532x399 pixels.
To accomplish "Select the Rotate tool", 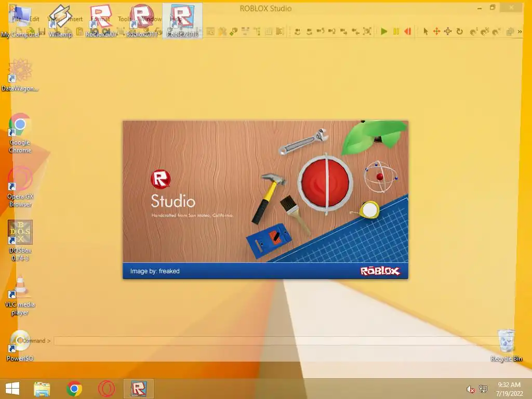I will [x=459, y=32].
